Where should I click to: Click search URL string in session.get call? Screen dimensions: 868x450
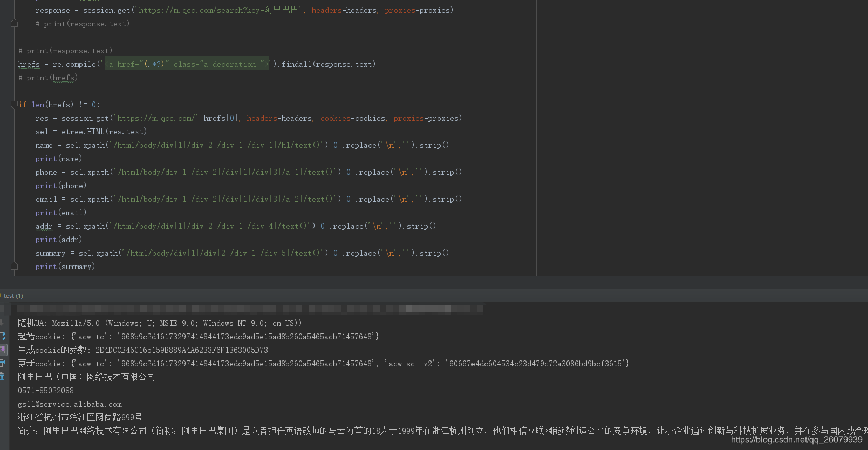[x=218, y=10]
